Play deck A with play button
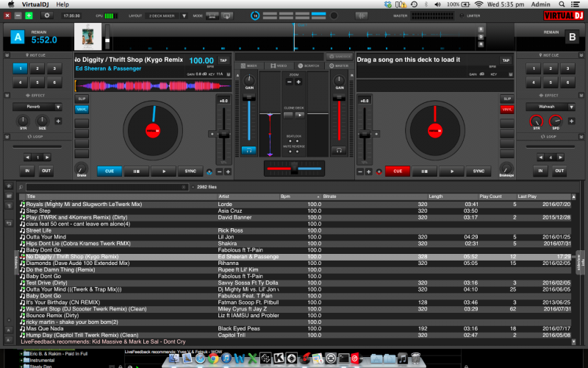The width and height of the screenshot is (588, 368). [163, 171]
